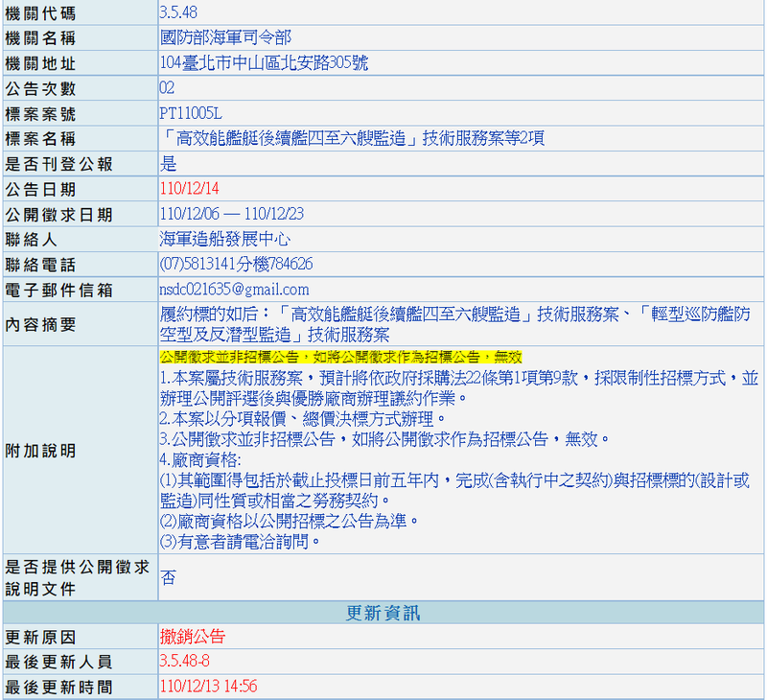Click the yellow highlighted notice 公開徵求並非招標公告
Viewport: 767px width, 700px height.
click(340, 357)
